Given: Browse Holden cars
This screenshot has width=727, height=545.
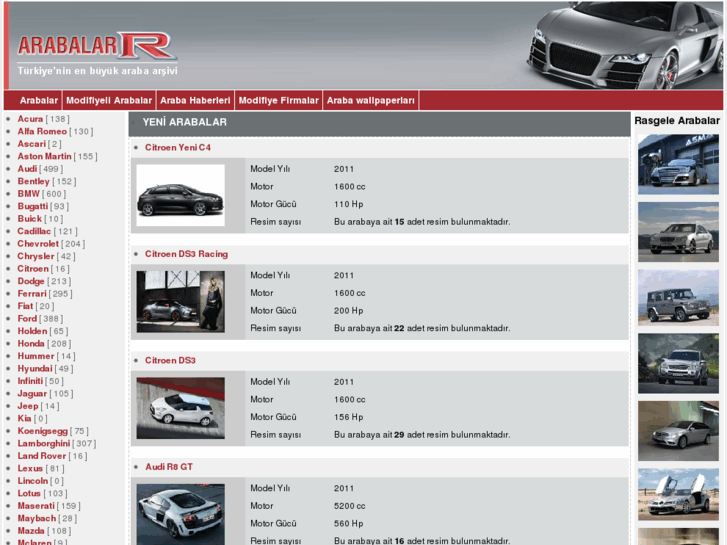Looking at the screenshot, I should point(32,332).
